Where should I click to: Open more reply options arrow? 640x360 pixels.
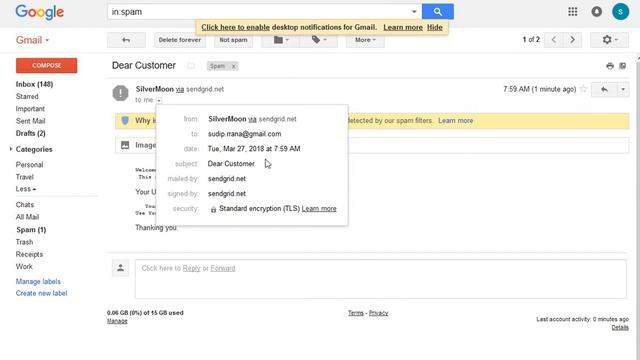tap(623, 89)
